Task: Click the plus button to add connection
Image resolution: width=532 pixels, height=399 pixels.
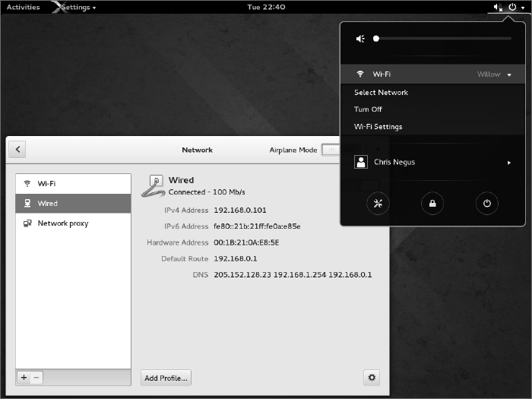Action: (x=24, y=377)
